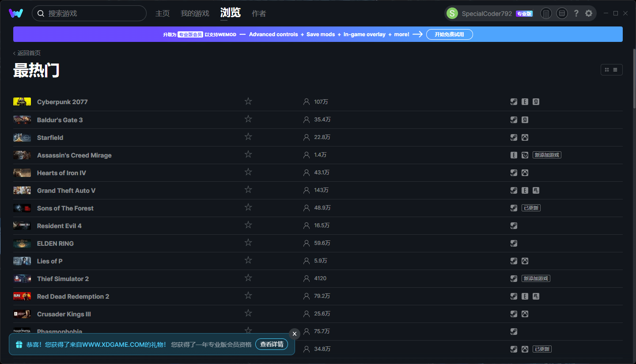Open the settings gear icon

coord(589,13)
